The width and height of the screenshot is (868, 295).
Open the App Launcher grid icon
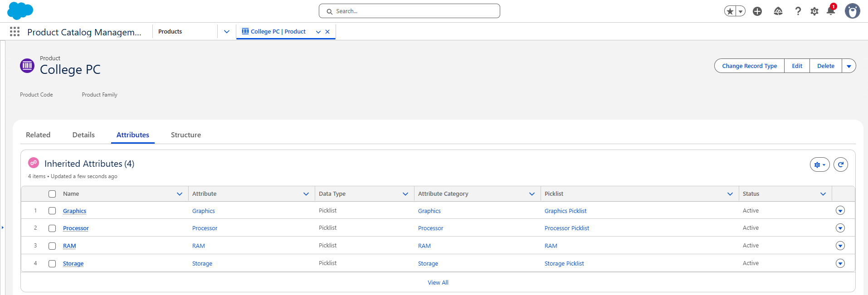click(x=15, y=32)
